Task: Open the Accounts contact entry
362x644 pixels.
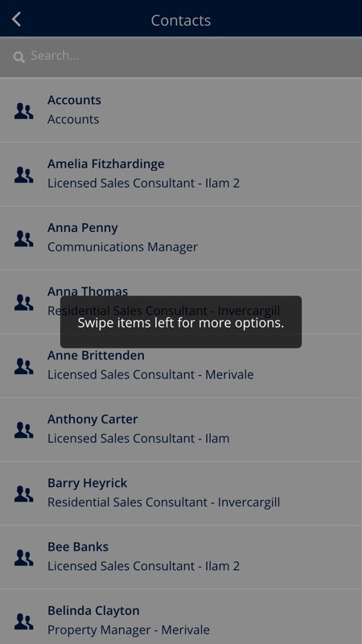Action: pos(180,110)
